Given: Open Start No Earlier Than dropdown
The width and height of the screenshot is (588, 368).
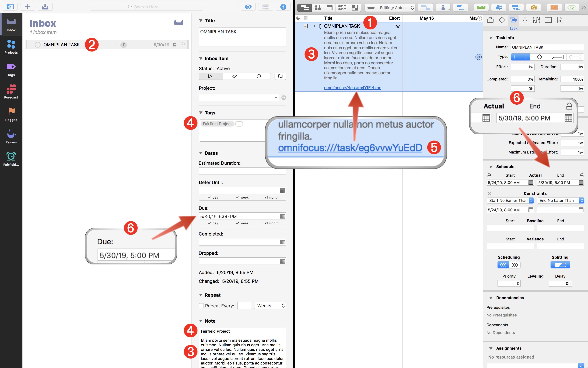Looking at the screenshot, I should (510, 200).
